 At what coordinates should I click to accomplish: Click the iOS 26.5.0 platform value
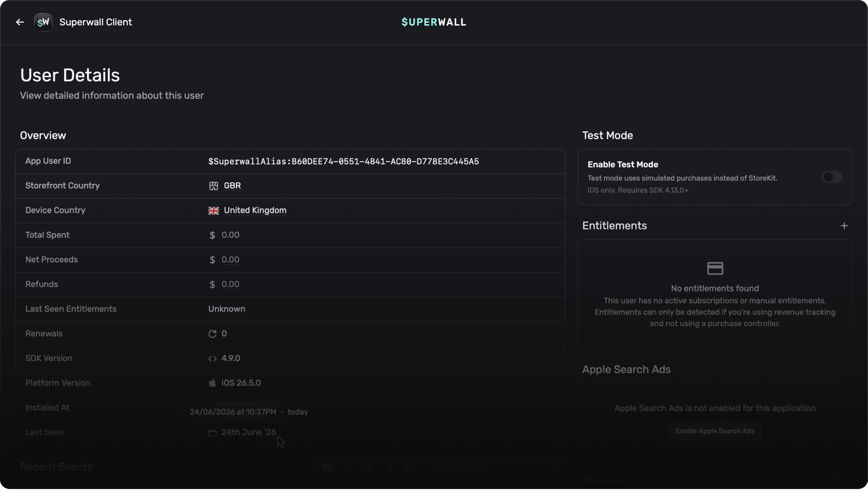coord(241,383)
